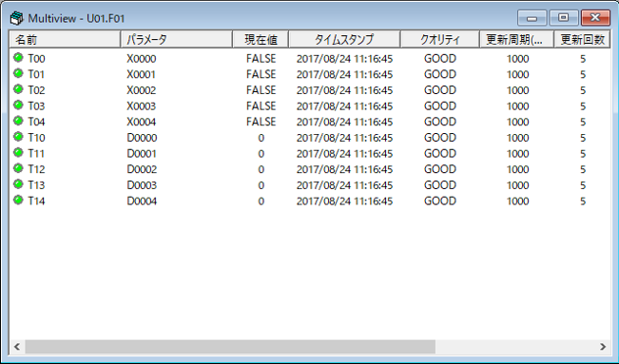The image size is (619, 364).
Task: Click the green status icon for T03
Action: pyautogui.click(x=18, y=105)
